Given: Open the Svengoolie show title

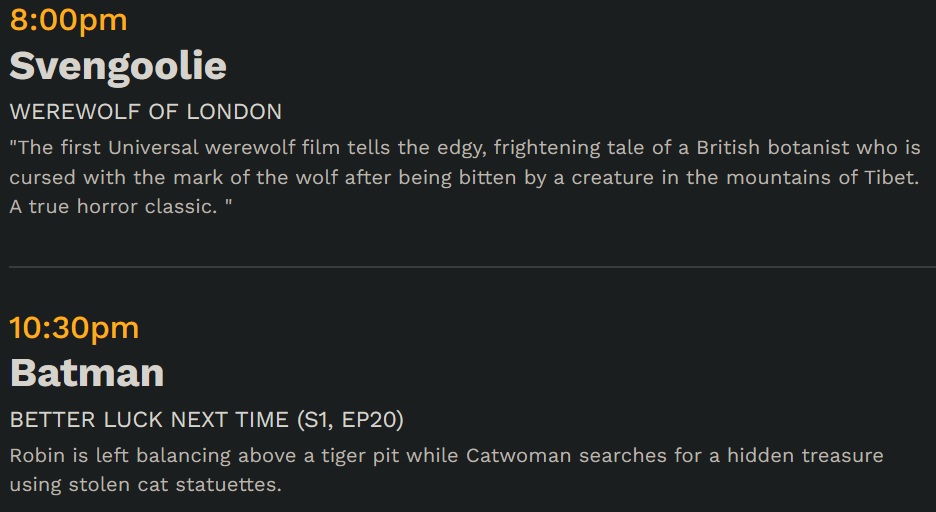Looking at the screenshot, I should pyautogui.click(x=118, y=66).
